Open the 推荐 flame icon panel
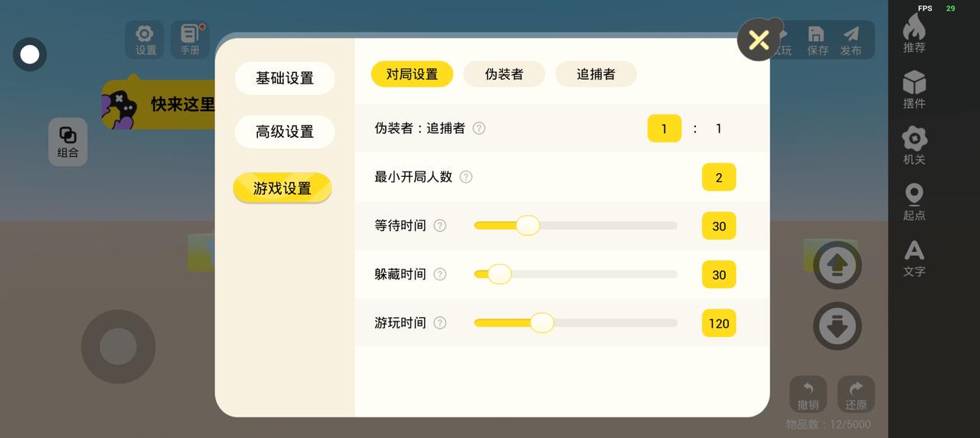 (914, 33)
